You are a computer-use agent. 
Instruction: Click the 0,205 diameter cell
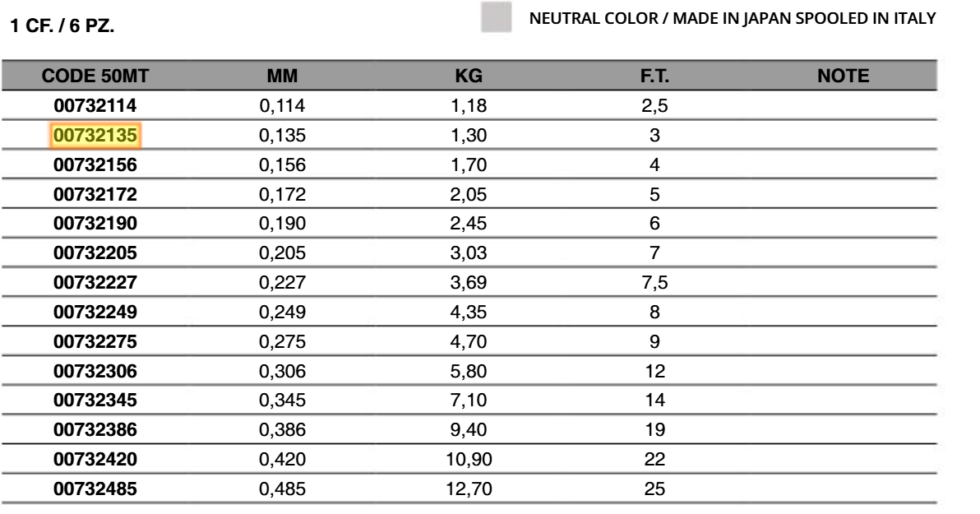click(x=282, y=252)
